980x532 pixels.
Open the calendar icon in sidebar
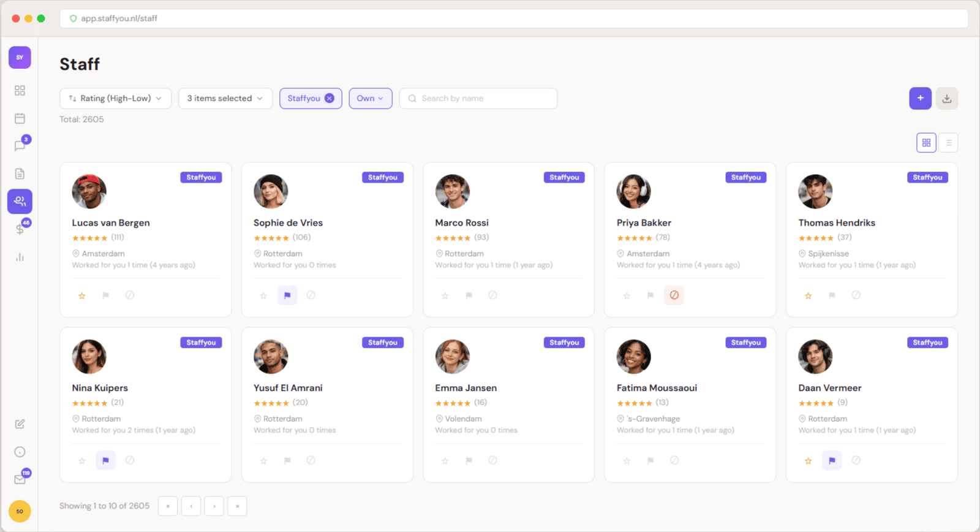[20, 118]
